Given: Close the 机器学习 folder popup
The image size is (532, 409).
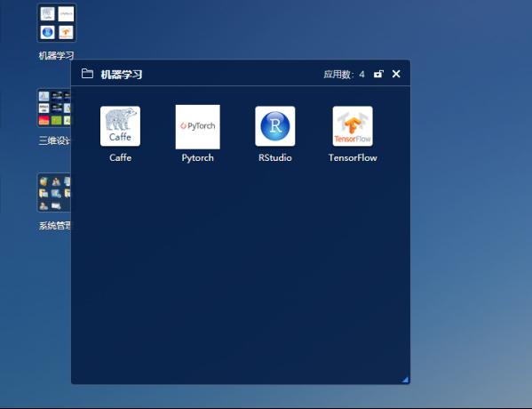Looking at the screenshot, I should (x=396, y=74).
